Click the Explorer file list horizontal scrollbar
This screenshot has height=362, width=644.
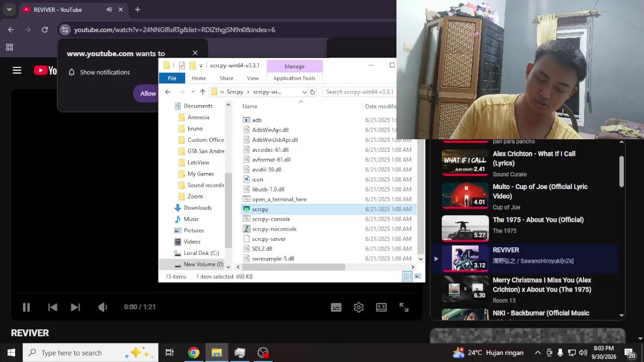tap(293, 267)
